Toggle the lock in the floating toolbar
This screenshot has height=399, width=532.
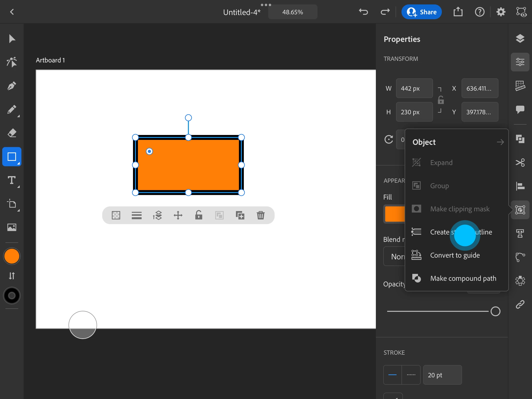199,215
